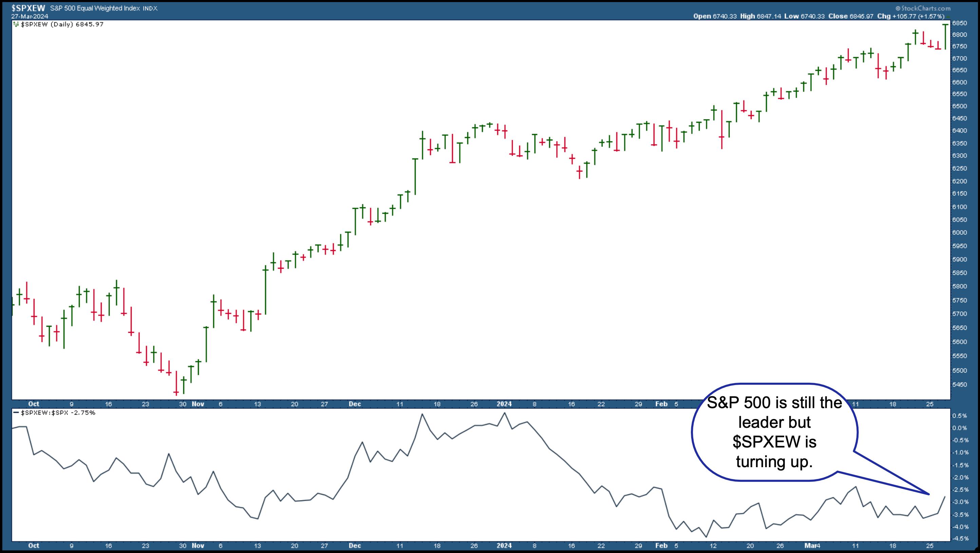Click the Close 6845.97 value in header
Screen dimensions: 980x553
(850, 16)
